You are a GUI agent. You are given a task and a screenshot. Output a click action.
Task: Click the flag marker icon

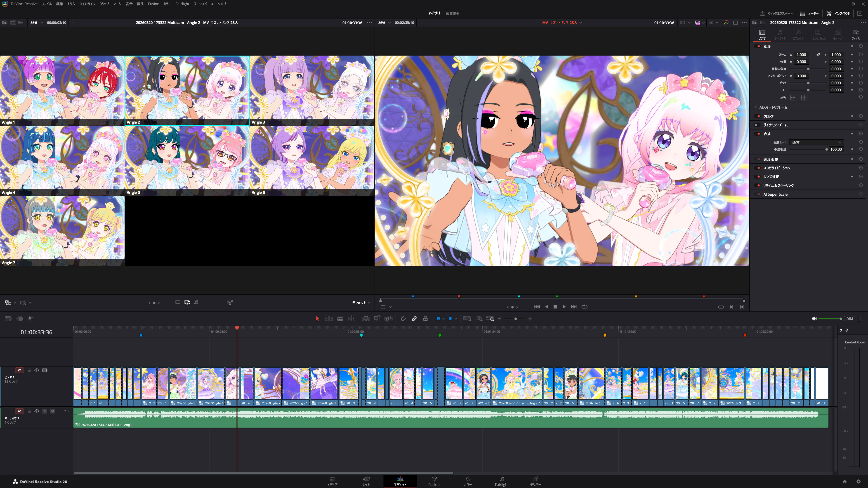[x=438, y=319]
